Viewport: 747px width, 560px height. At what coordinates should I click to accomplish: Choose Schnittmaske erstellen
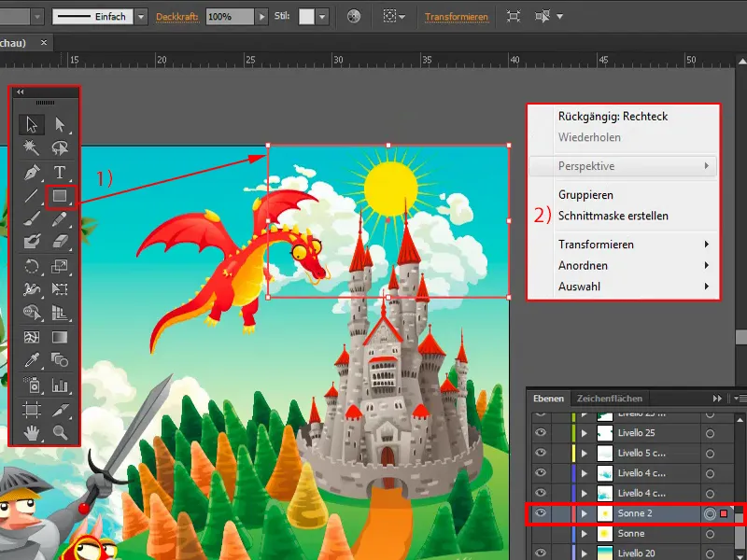pos(613,216)
